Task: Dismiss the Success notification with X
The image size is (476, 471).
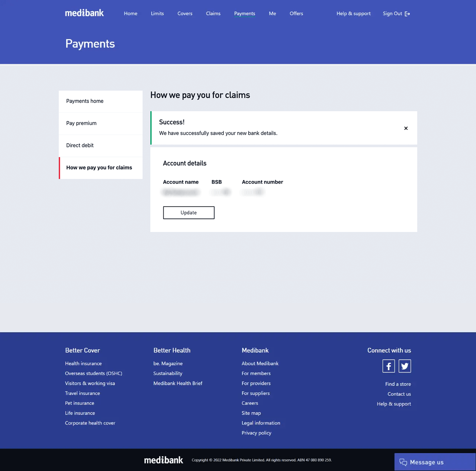Action: point(406,128)
